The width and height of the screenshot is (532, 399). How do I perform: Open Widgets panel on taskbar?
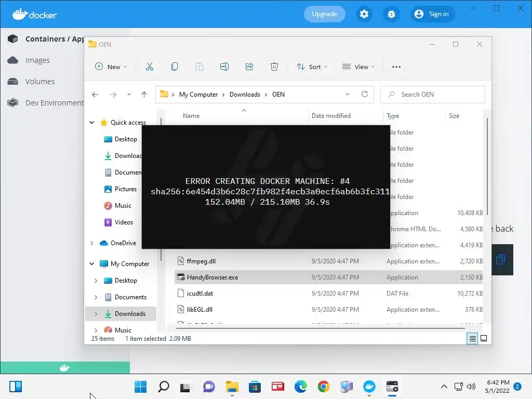(x=16, y=387)
